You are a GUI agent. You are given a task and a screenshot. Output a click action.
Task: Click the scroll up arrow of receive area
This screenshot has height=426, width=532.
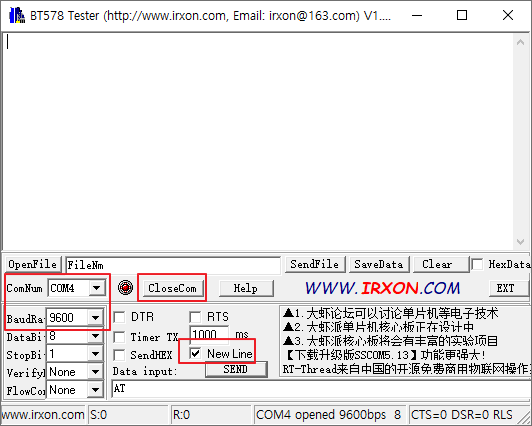(x=520, y=42)
